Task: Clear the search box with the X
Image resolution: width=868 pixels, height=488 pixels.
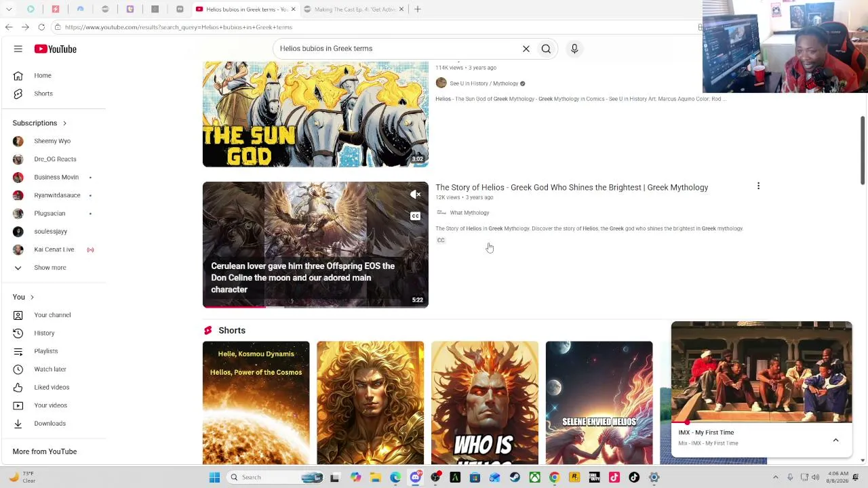Action: tap(526, 49)
